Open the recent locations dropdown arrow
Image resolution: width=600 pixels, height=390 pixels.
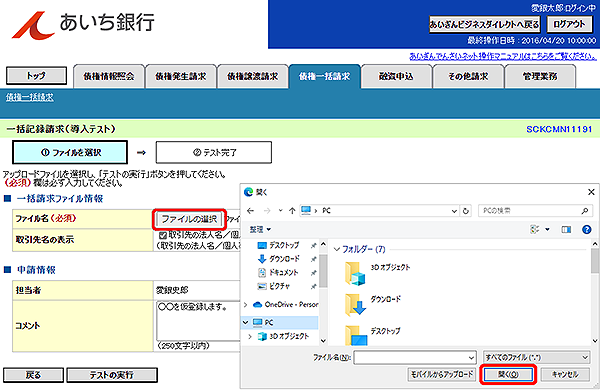pos(280,211)
